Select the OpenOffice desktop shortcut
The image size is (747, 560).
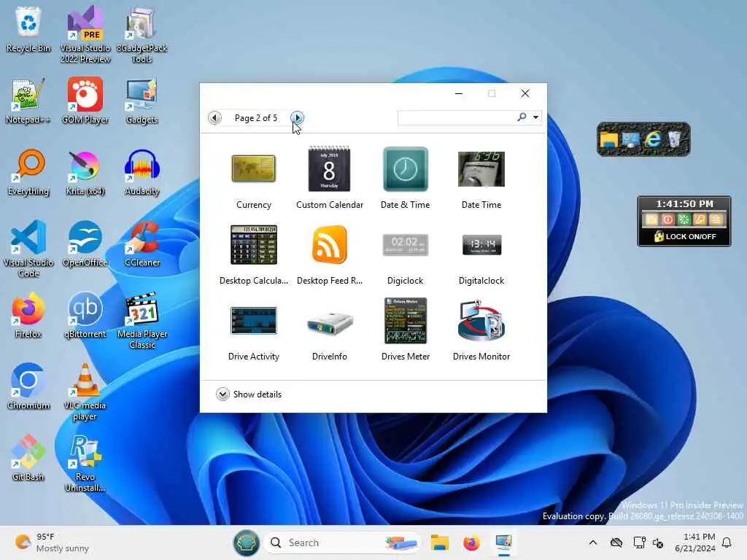click(x=85, y=244)
